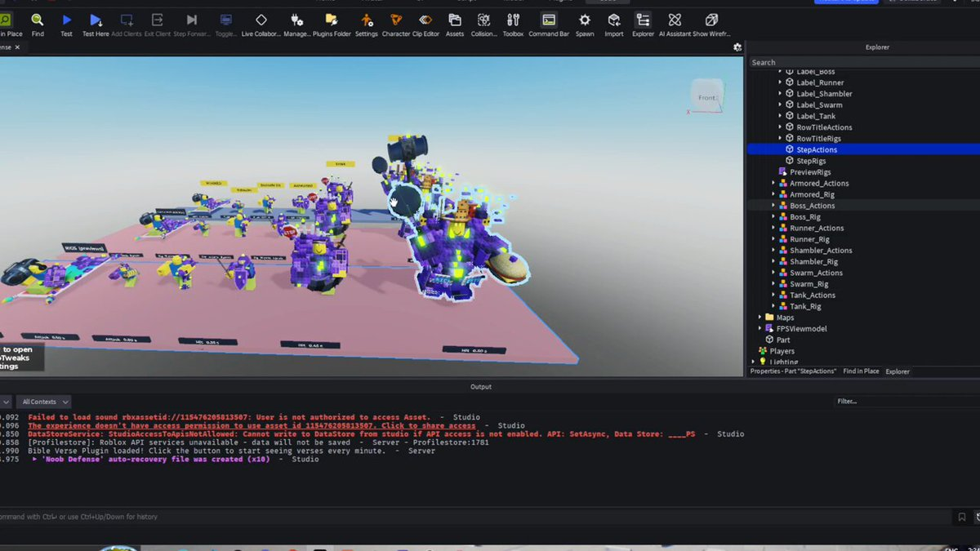Expand the Armored_Actions model
980x551 pixels.
tap(773, 184)
